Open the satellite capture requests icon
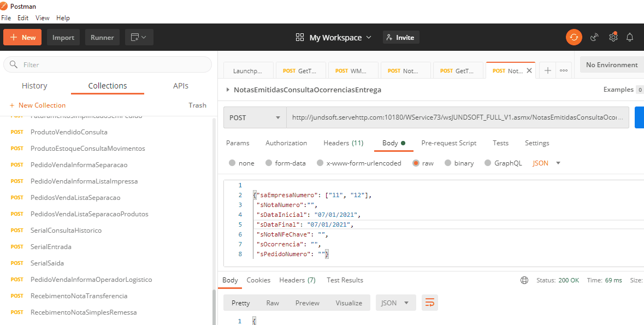 594,37
